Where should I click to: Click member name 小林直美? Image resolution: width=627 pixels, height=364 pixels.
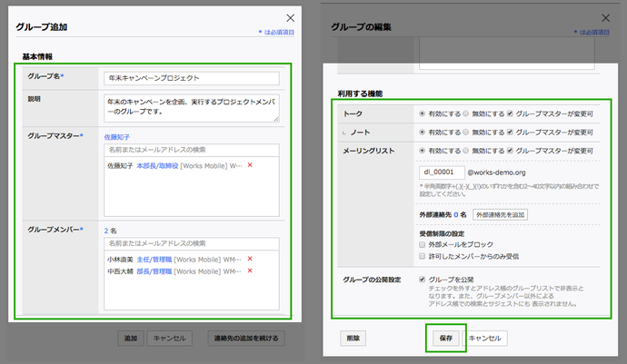pyautogui.click(x=120, y=260)
